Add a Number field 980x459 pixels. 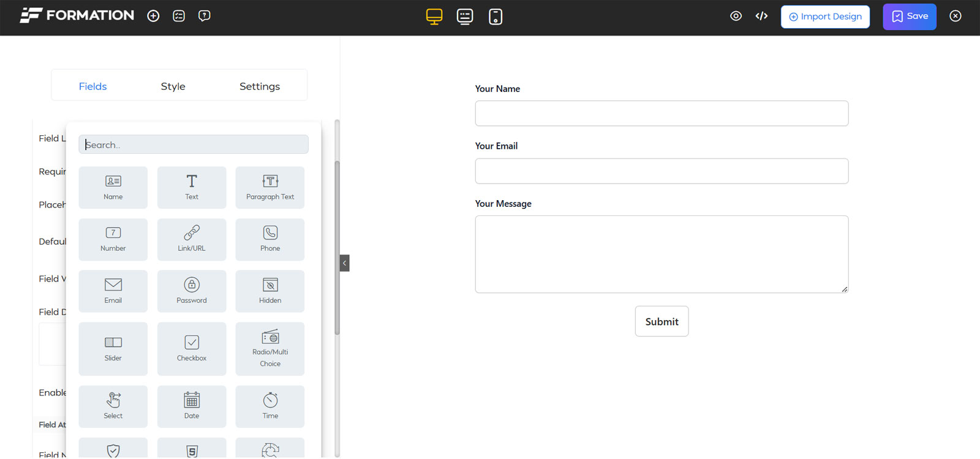[113, 239]
